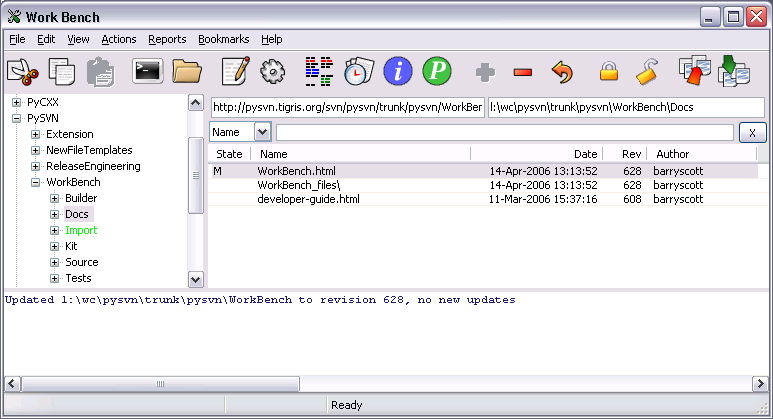Image resolution: width=773 pixels, height=419 pixels.
Task: Expand the Extension tree node
Action: 35,135
